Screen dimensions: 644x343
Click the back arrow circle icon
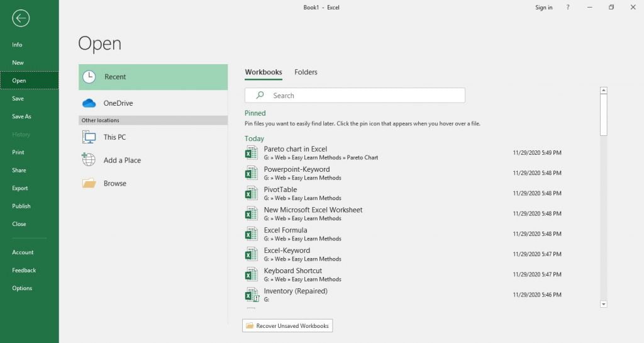(x=21, y=18)
